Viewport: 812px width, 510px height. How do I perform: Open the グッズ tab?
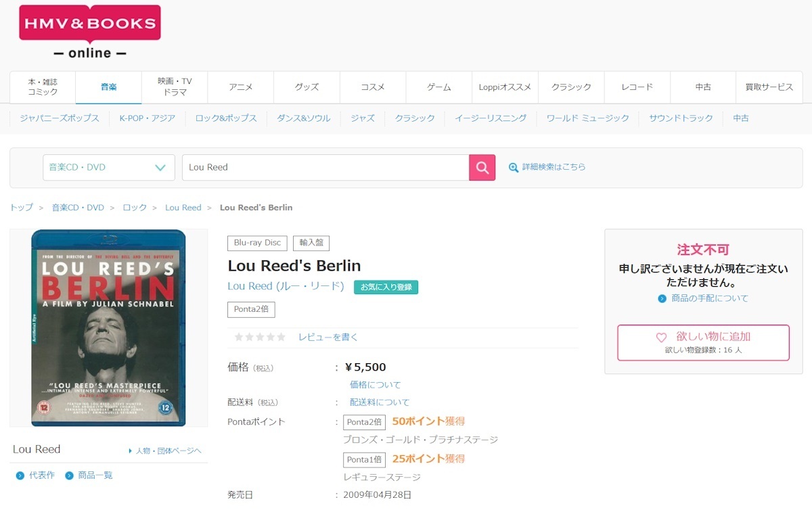point(307,87)
